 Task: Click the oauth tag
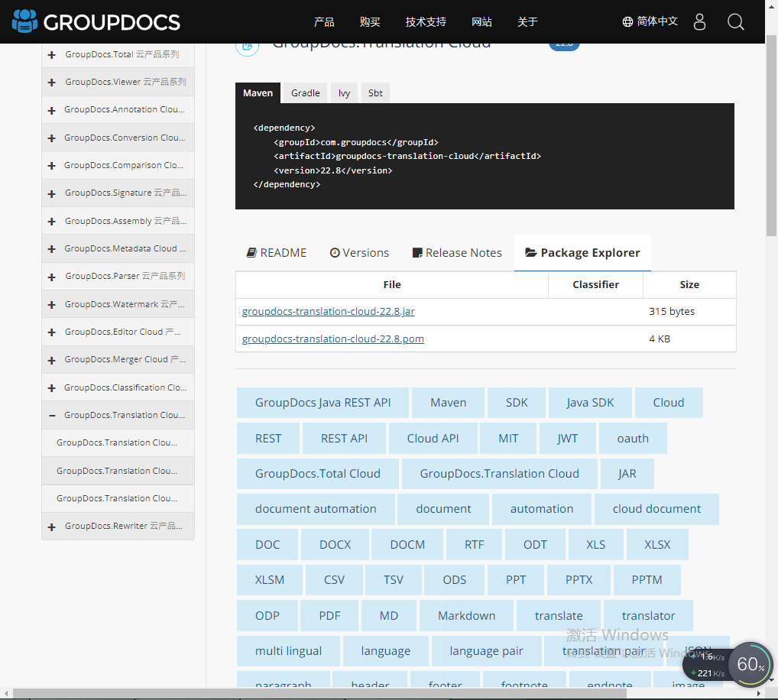633,439
